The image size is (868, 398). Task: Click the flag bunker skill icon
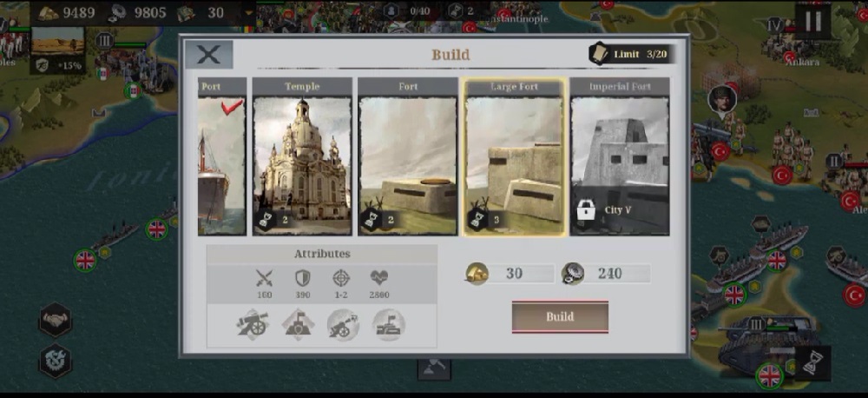pos(389,325)
